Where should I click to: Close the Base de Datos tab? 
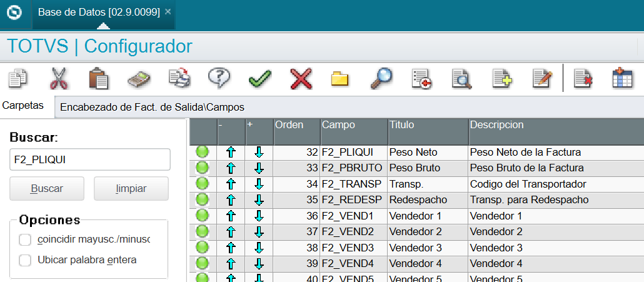click(168, 12)
